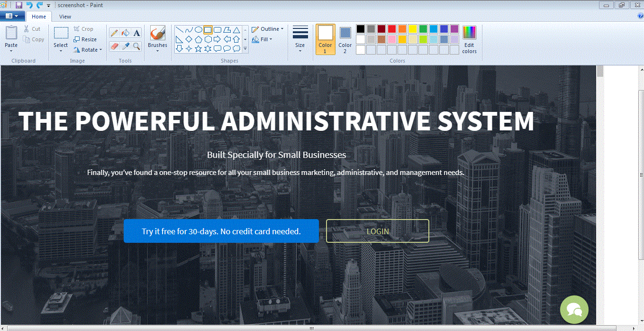Click the Paste clipboard icon

pos(11,33)
